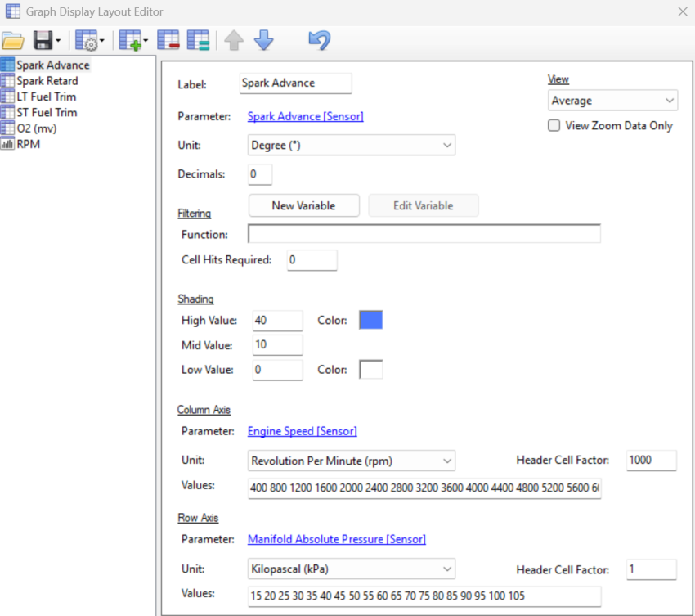Pick the blue High Value color swatch
Viewport: 695px width, 616px height.
pos(371,320)
